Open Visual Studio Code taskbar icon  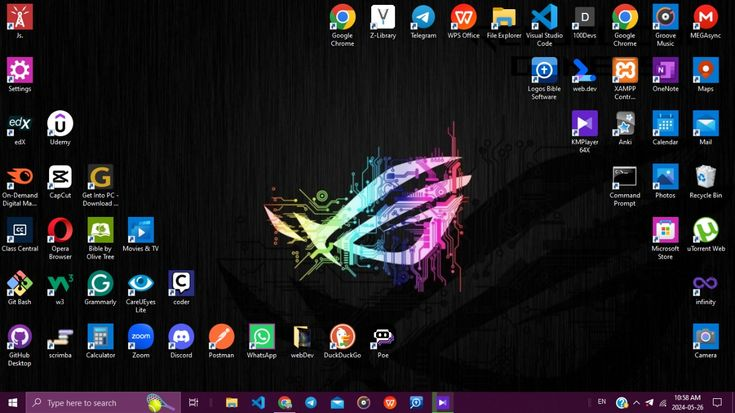[258, 403]
